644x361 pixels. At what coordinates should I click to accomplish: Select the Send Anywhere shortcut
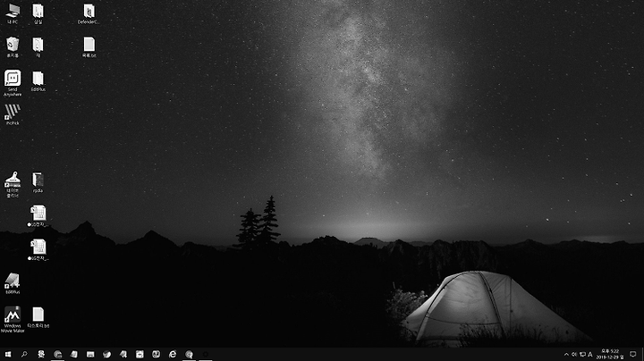click(x=13, y=83)
